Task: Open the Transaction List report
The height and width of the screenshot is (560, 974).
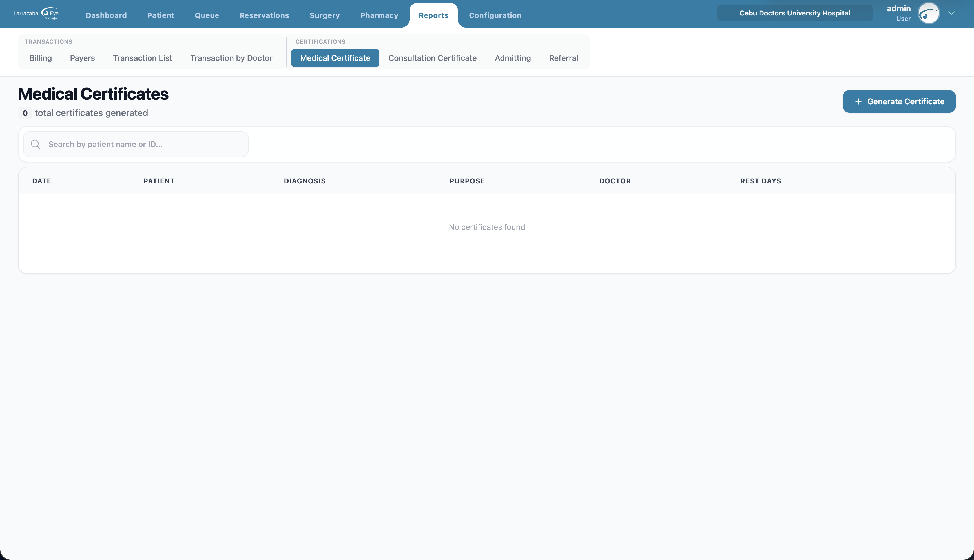Action: [x=142, y=58]
